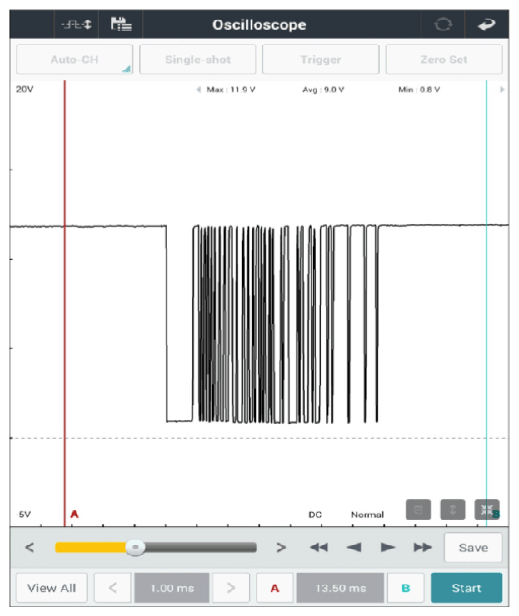The width and height of the screenshot is (519, 616).
Task: Toggle cursor A button
Action: [x=275, y=588]
